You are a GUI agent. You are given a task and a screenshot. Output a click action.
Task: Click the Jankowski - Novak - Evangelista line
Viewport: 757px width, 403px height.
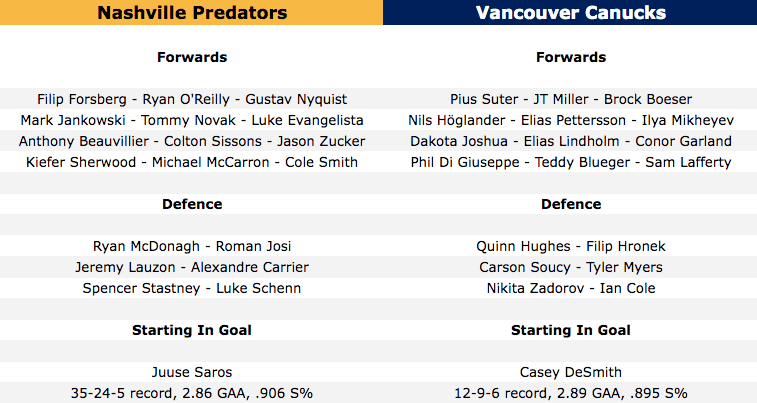pos(192,120)
